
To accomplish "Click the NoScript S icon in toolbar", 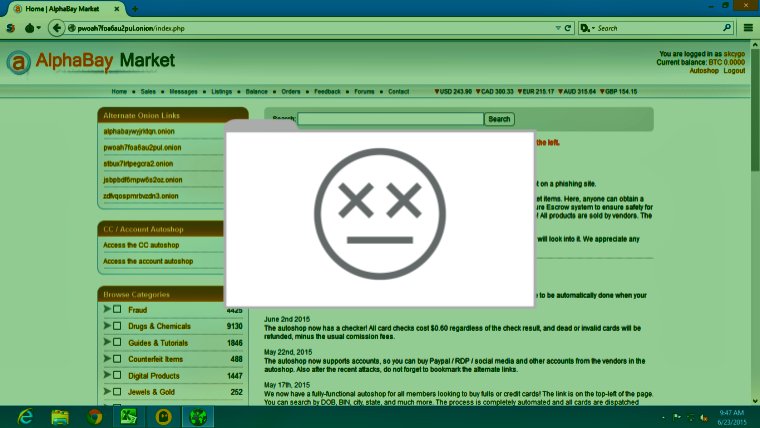I will point(11,28).
